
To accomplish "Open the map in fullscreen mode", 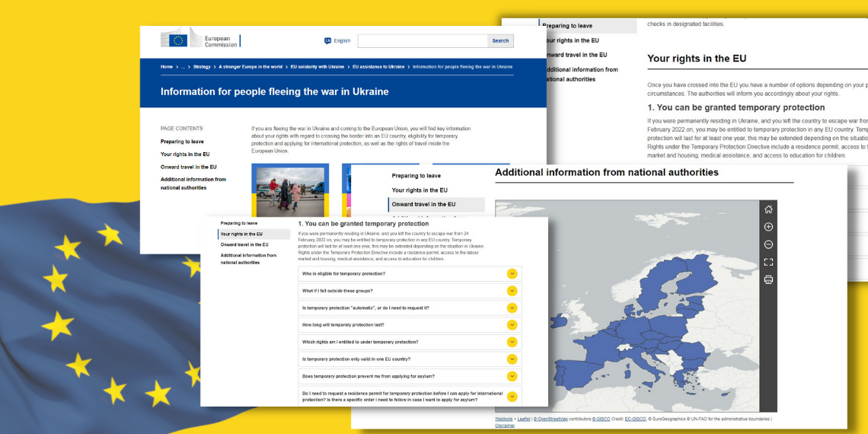I will [768, 262].
